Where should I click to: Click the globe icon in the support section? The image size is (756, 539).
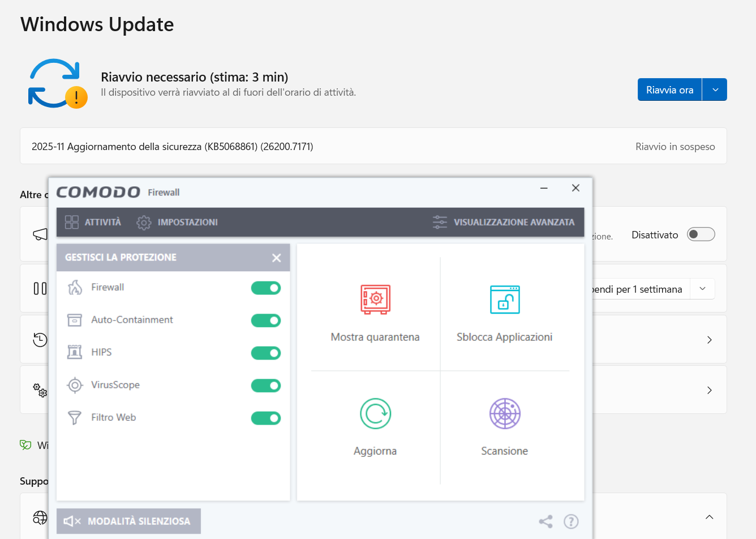[40, 517]
